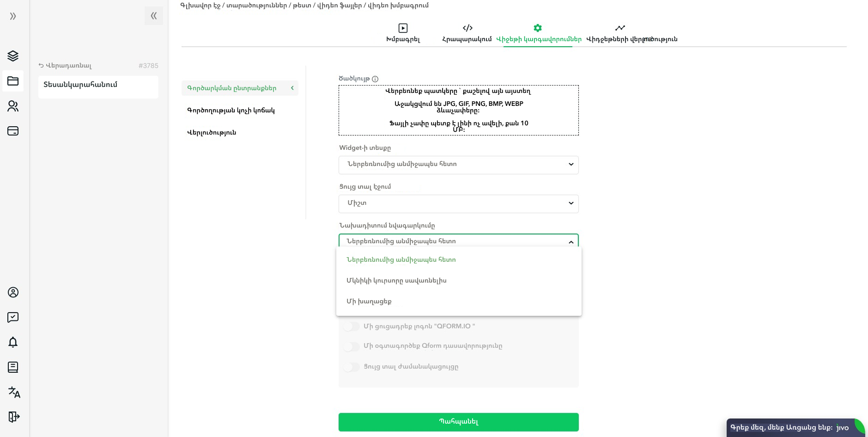
Task: Toggle the Ցույց տալ ժամանակացույցը switch
Action: pos(352,367)
